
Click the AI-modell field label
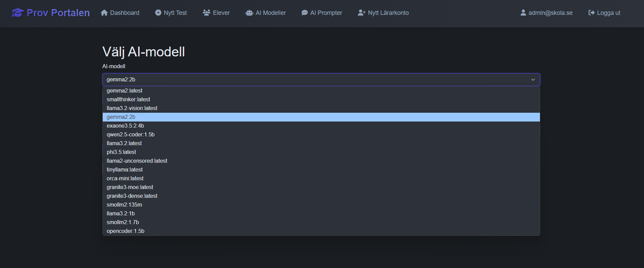[x=114, y=66]
